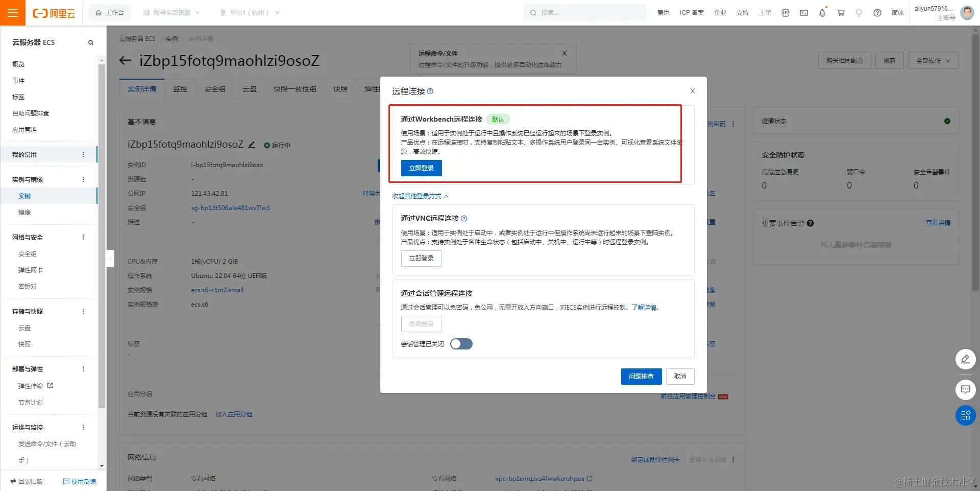The image size is (980, 491).
Task: Open the 运维与监控 more options menu
Action: pos(84,427)
